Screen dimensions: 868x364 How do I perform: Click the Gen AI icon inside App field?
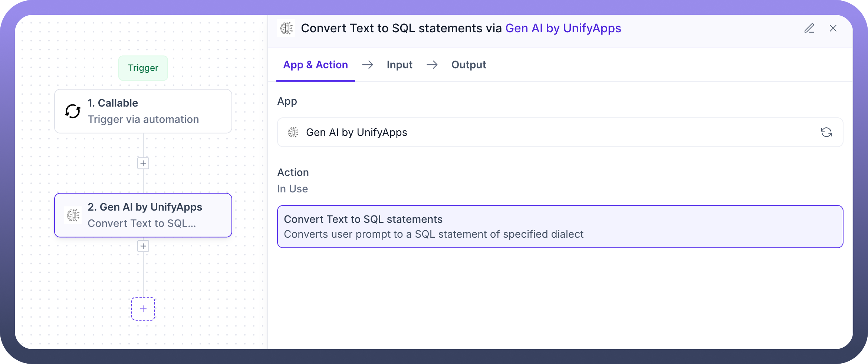(293, 132)
